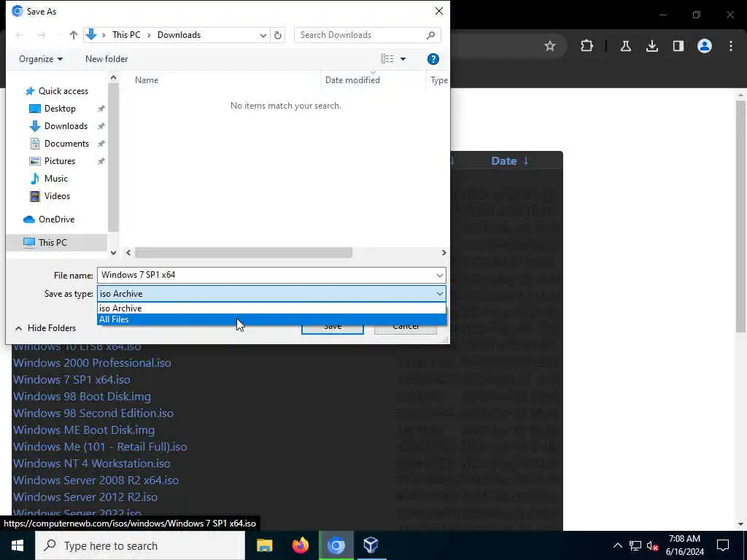Open the Save As help icon
The image size is (747, 560).
point(433,59)
